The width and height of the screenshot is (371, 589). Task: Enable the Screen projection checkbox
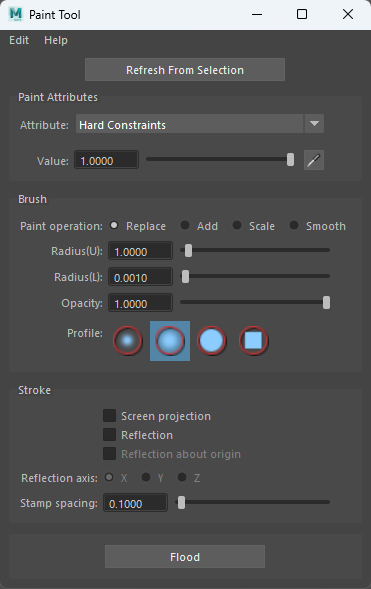pyautogui.click(x=109, y=416)
